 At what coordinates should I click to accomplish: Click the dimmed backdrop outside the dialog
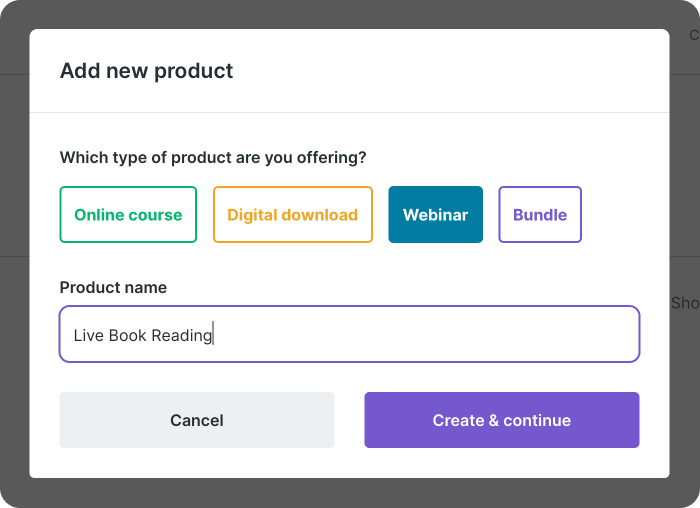14,250
